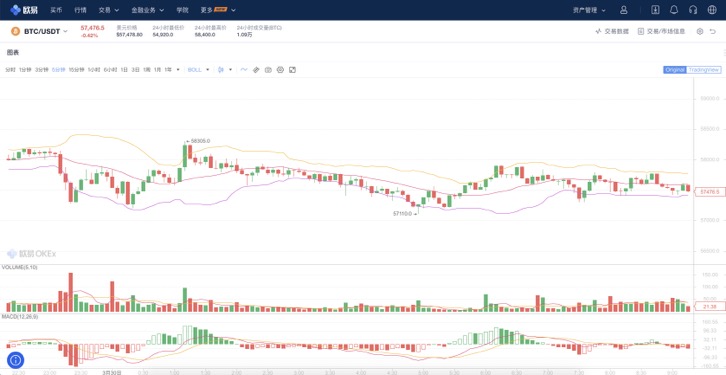Select the 15分钟 interval

[x=76, y=70]
